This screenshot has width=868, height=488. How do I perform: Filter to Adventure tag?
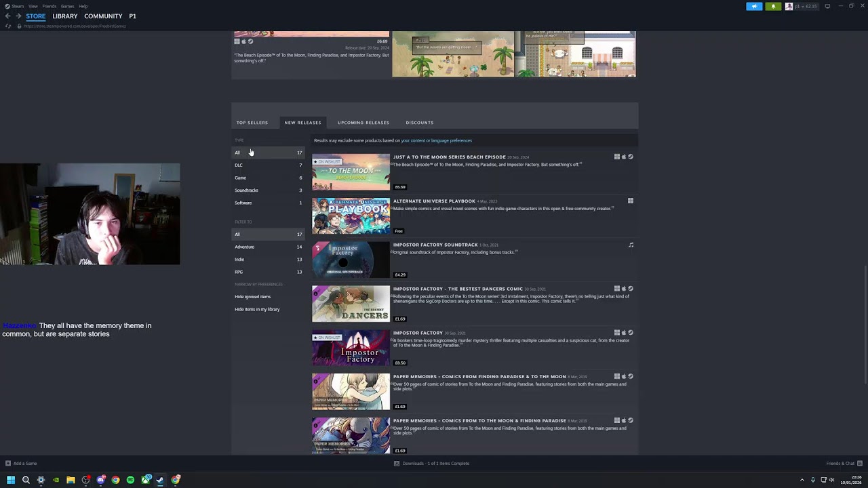[269, 247]
